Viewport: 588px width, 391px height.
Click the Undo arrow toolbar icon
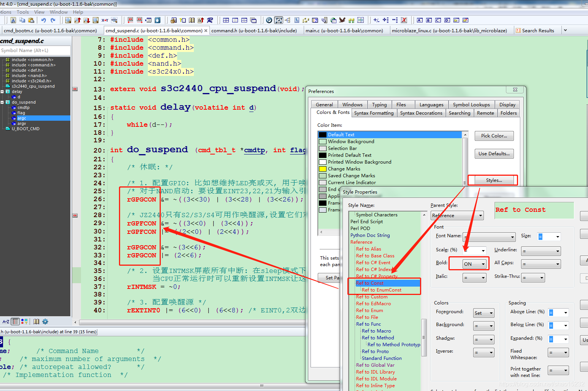[x=44, y=20]
